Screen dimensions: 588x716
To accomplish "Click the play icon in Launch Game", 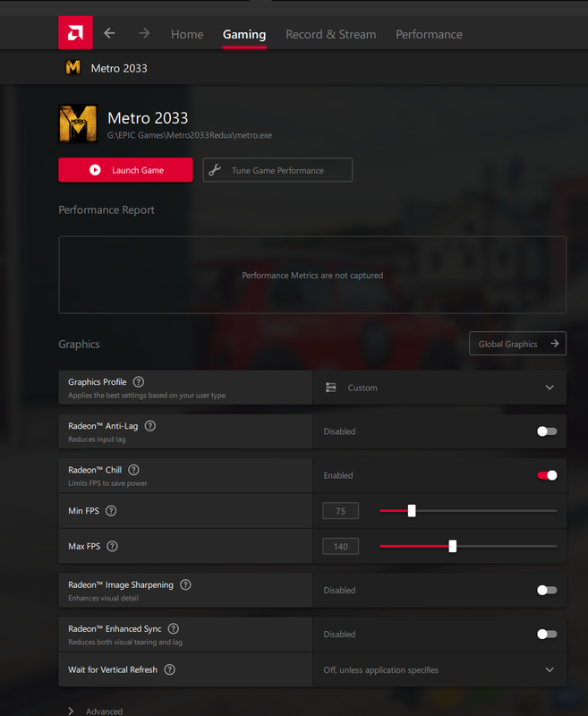I will (x=95, y=170).
